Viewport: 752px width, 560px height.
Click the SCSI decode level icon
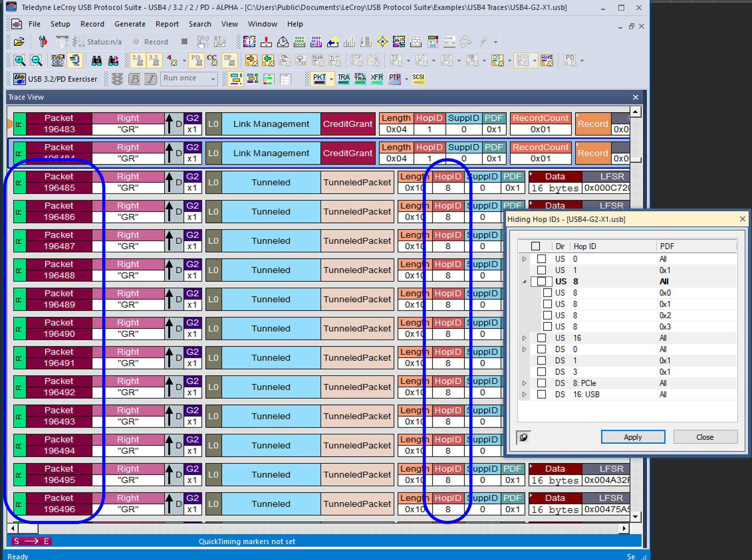(x=418, y=79)
